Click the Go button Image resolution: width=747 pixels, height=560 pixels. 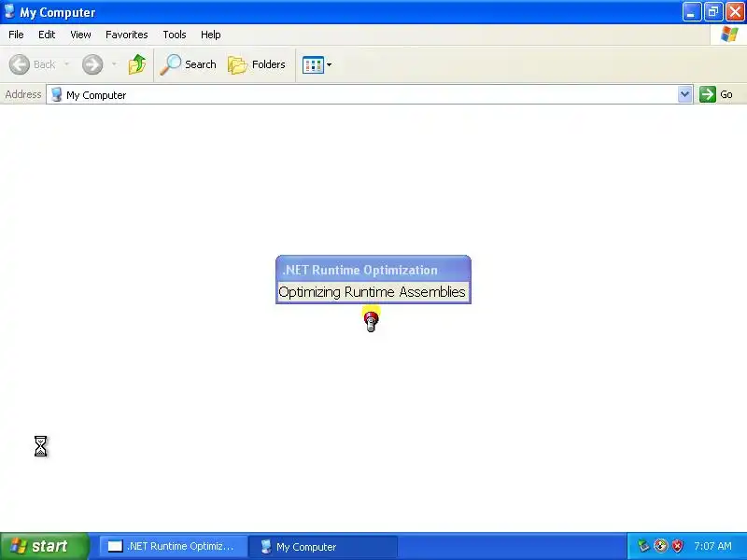(716, 94)
